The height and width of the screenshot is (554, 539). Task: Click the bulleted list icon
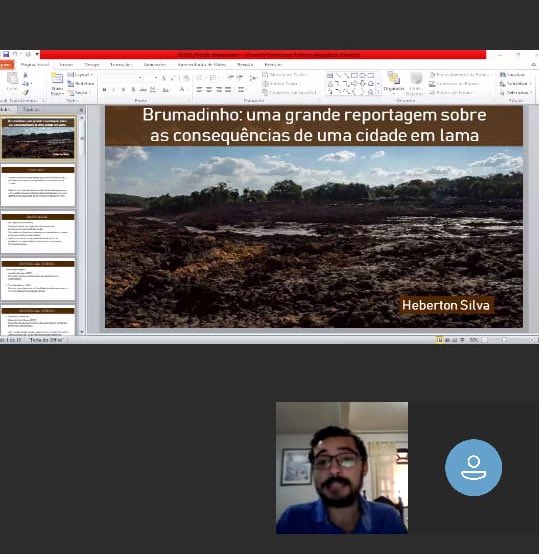(200, 78)
